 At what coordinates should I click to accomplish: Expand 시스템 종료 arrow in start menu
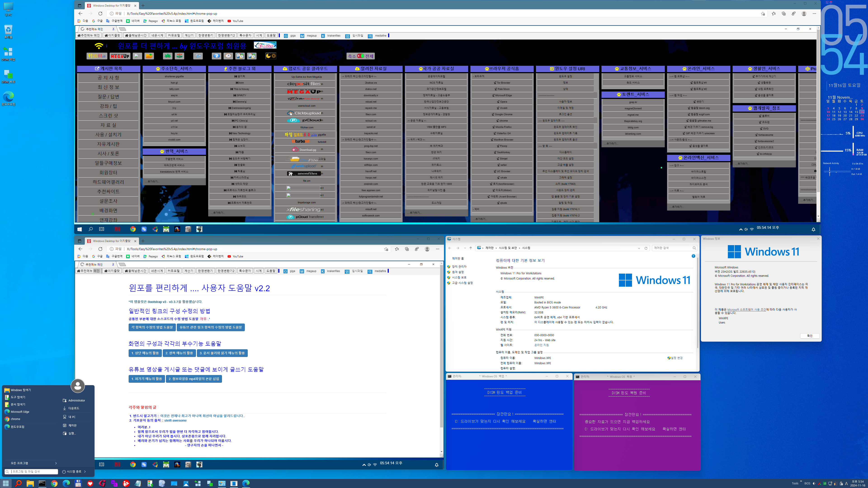(x=85, y=472)
